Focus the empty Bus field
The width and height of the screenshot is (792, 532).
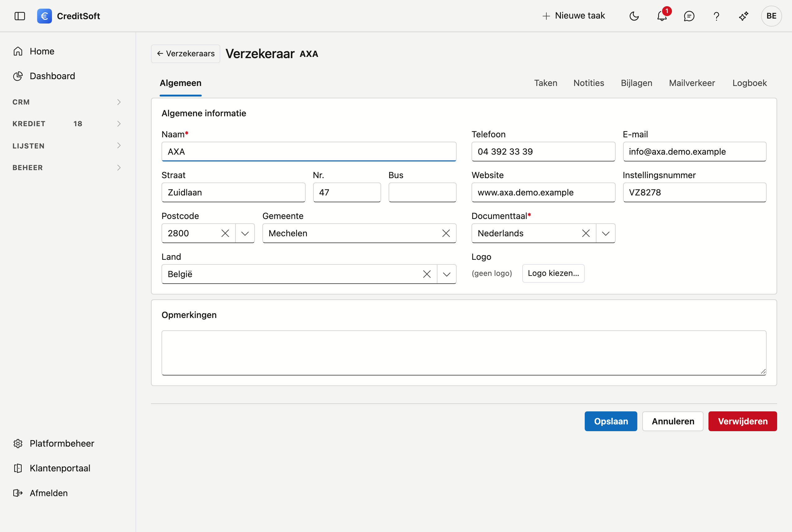422,192
